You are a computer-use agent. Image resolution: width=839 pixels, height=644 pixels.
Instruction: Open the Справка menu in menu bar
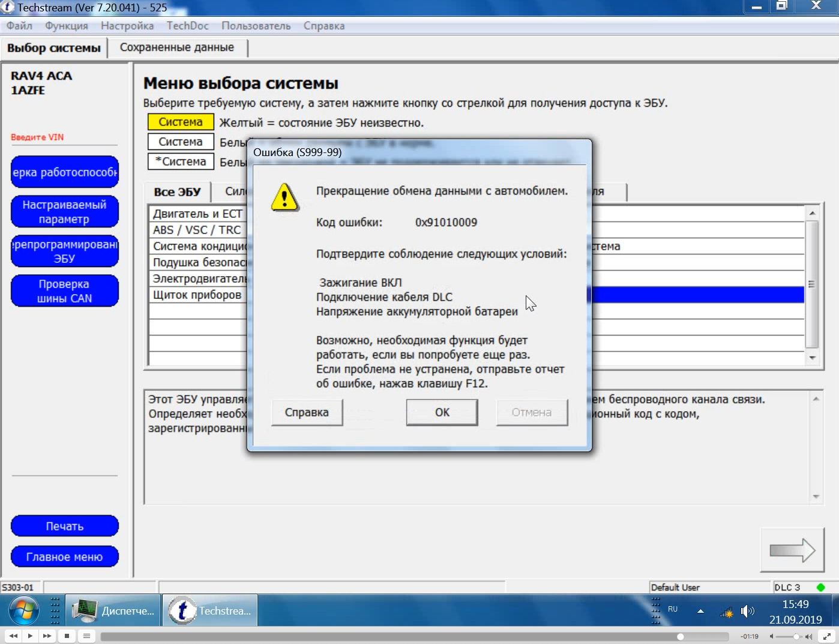coord(324,26)
